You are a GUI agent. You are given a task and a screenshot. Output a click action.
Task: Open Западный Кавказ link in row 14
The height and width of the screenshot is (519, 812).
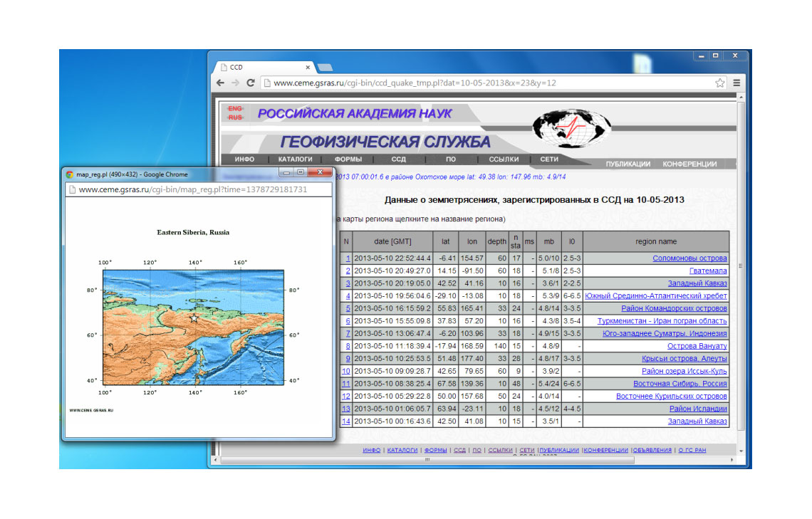pyautogui.click(x=697, y=421)
